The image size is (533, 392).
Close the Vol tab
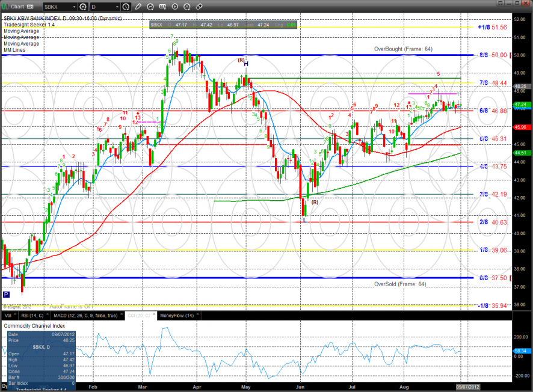(x=15, y=314)
